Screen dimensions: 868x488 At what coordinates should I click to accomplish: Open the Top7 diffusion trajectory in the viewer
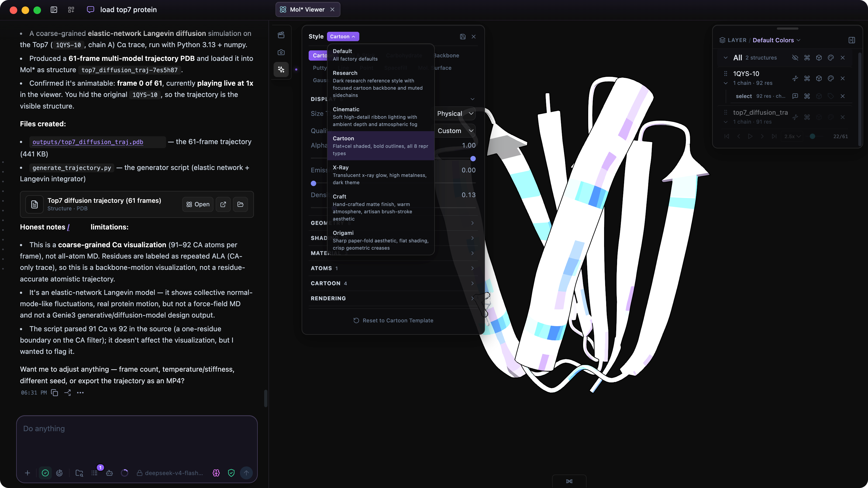[x=198, y=204]
